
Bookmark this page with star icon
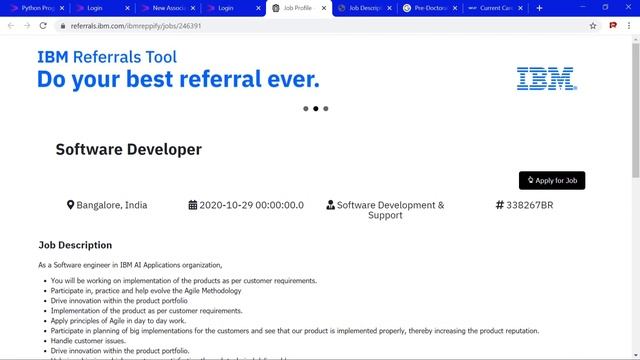tap(593, 26)
